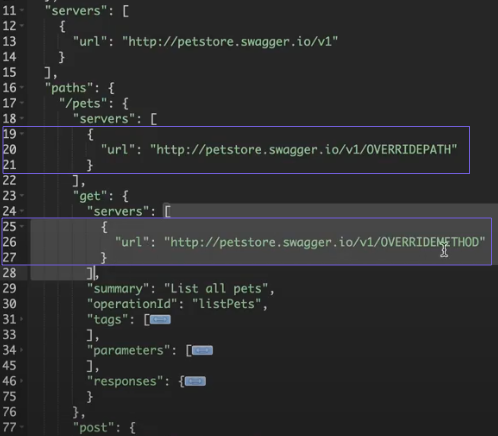Image resolution: width=498 pixels, height=436 pixels.
Task: Unfold the "responses" placeholder icon
Action: coord(195,381)
